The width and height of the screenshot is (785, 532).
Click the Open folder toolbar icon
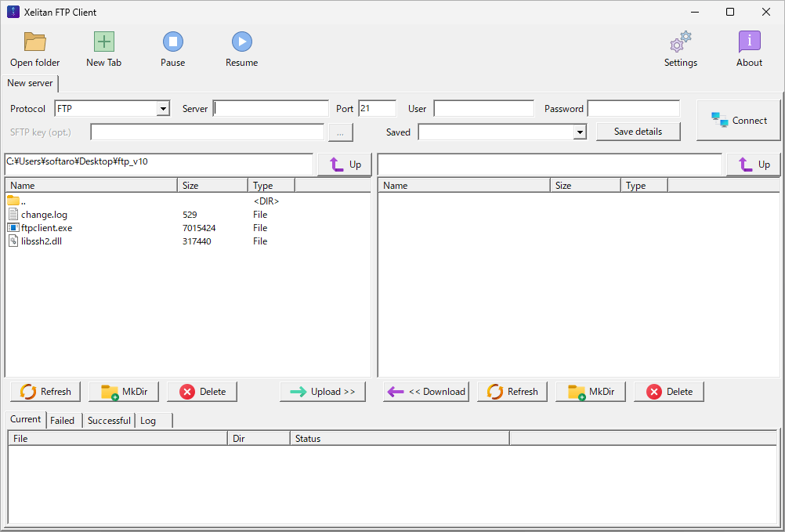34,42
